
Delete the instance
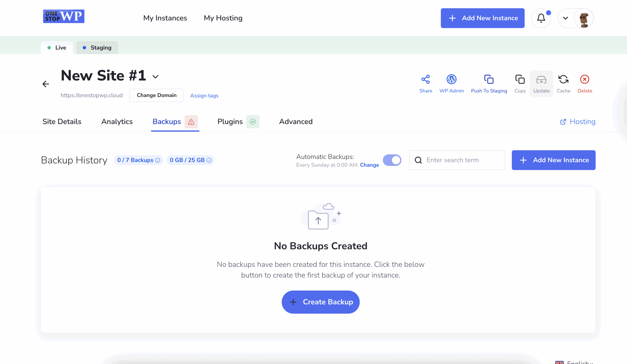coord(585,84)
